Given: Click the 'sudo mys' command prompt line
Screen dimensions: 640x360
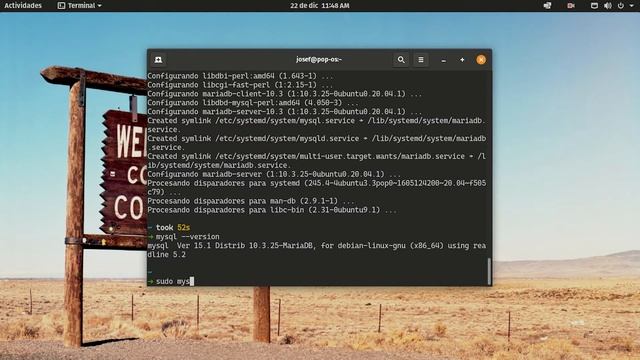Looking at the screenshot, I should pos(171,281).
